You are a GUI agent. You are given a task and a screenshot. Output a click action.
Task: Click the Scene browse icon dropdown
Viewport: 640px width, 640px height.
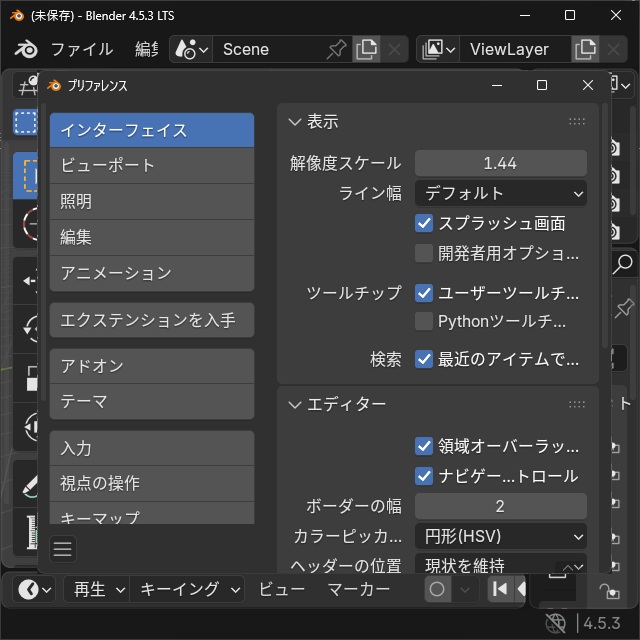coord(191,49)
